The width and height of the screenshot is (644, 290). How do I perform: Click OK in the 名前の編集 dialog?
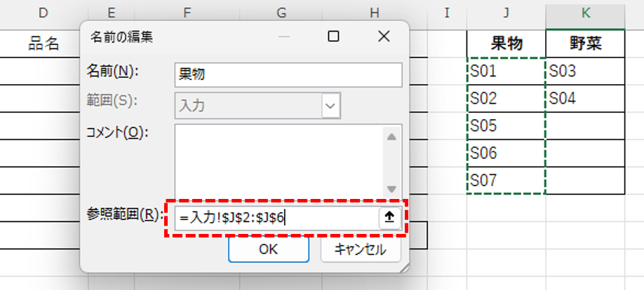tap(268, 249)
